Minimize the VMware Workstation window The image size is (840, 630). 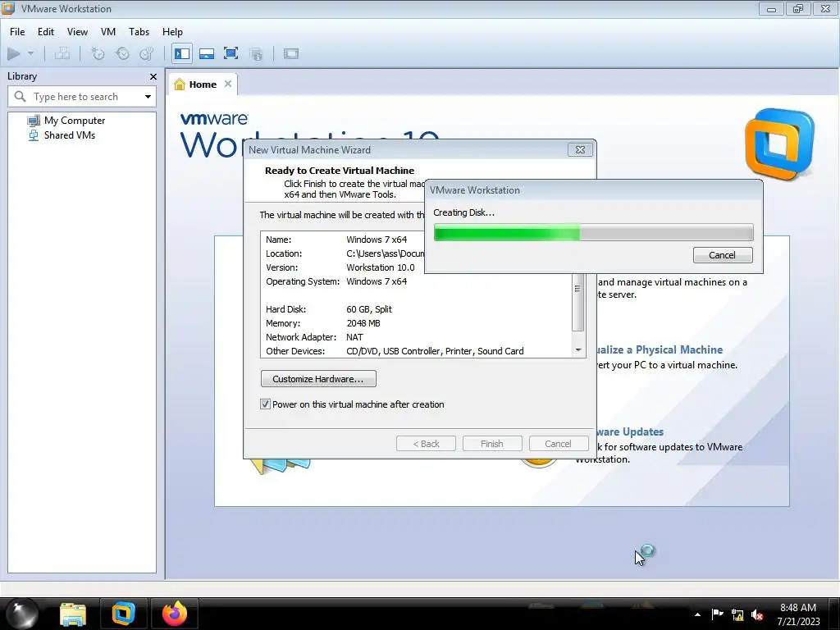click(771, 9)
